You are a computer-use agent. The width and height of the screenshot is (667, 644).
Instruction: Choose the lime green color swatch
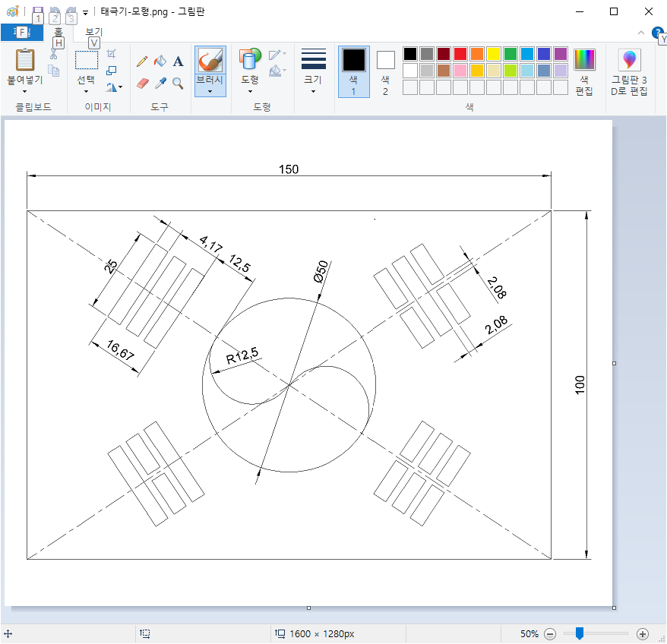(511, 71)
